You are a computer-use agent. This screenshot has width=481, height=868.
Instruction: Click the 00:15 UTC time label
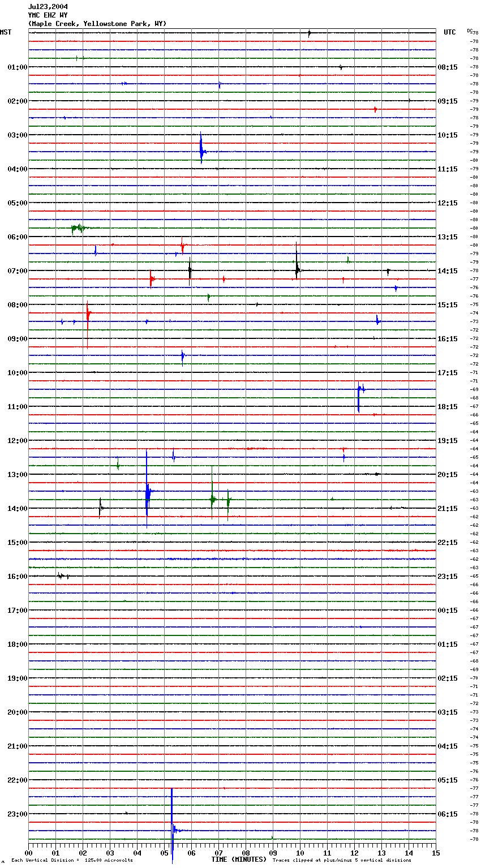(448, 611)
